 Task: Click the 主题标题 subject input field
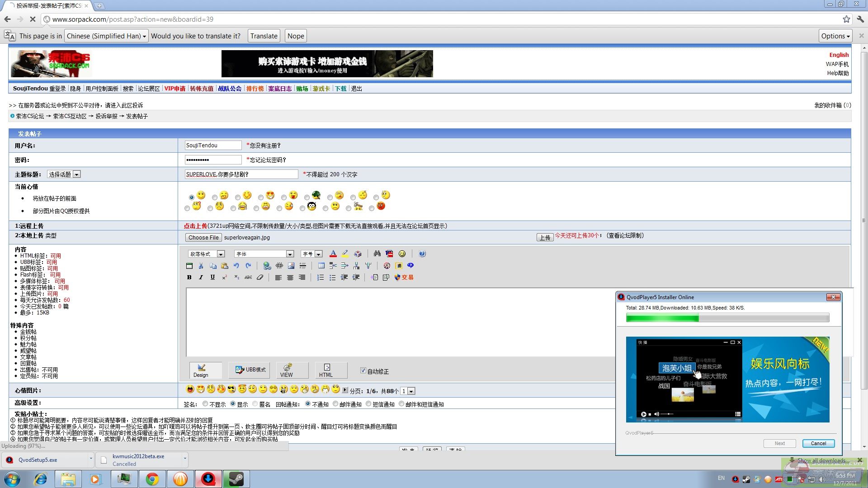[x=241, y=174]
